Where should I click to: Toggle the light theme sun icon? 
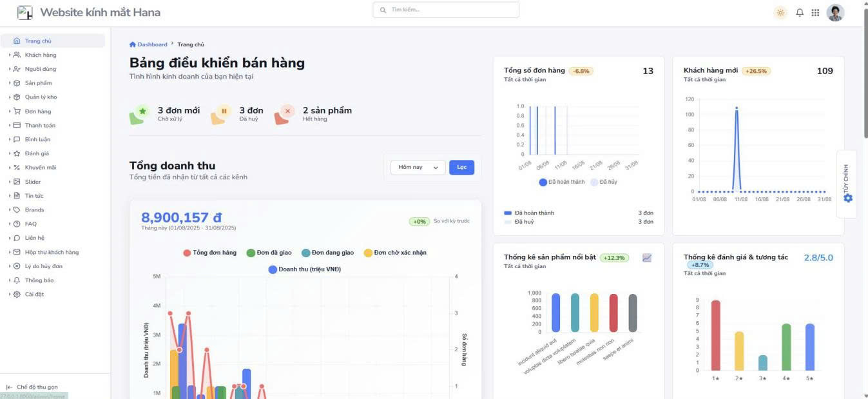point(780,12)
